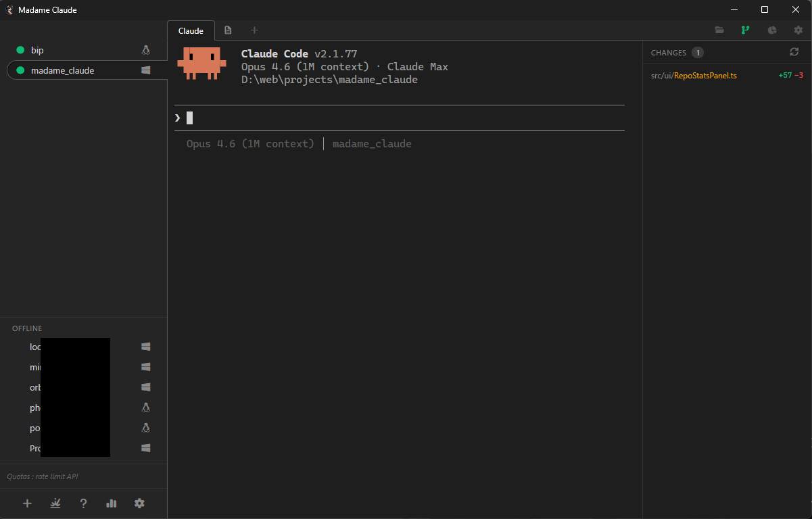Screen dimensions: 812x519
Task: Click the OFFLINE section header
Action: 27,328
